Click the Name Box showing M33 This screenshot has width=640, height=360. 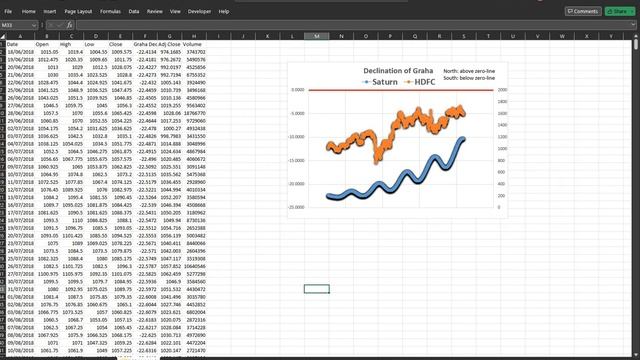[x=15, y=25]
